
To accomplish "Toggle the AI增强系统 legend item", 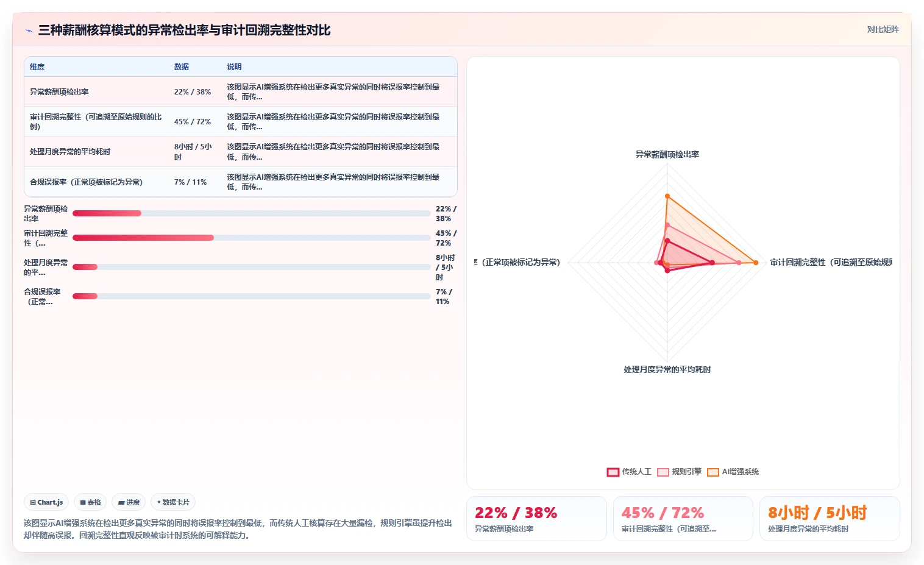I will [x=733, y=472].
